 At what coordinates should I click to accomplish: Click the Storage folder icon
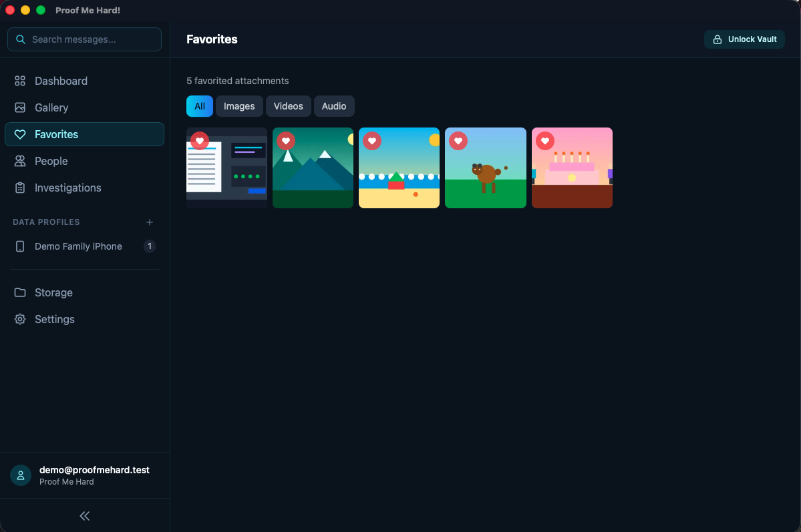(20, 292)
